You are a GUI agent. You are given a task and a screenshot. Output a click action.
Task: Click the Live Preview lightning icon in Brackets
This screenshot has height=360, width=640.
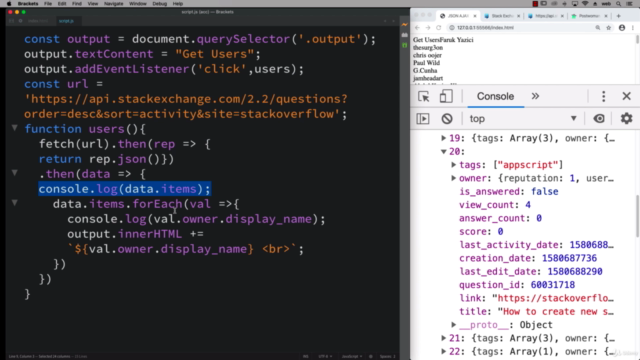pos(404,25)
